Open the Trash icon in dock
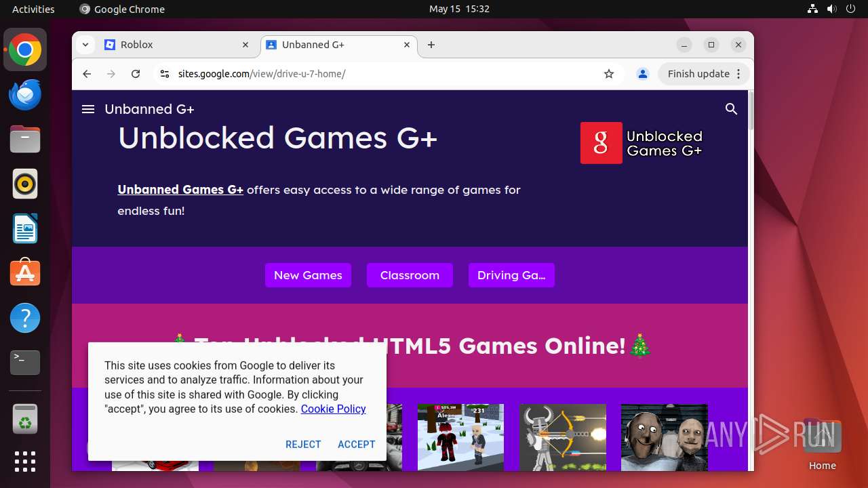Screen dimensions: 868x488 point(25,418)
